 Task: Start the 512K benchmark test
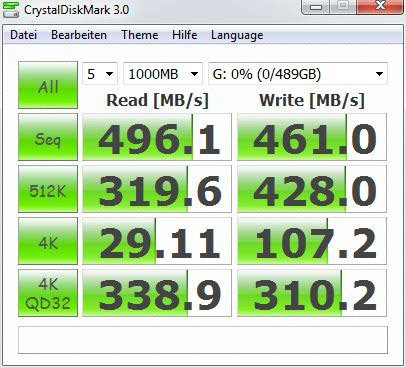(x=48, y=189)
